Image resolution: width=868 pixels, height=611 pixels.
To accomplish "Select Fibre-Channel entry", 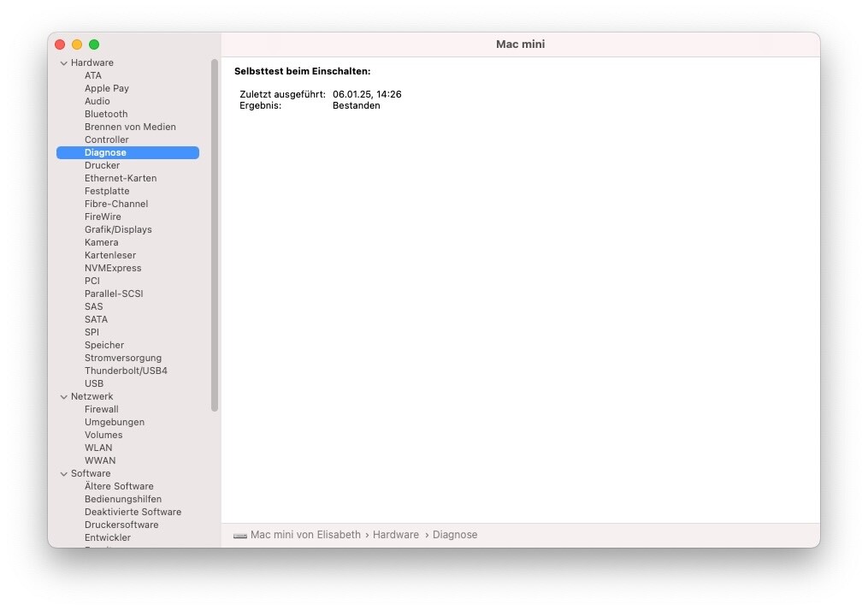I will 116,204.
